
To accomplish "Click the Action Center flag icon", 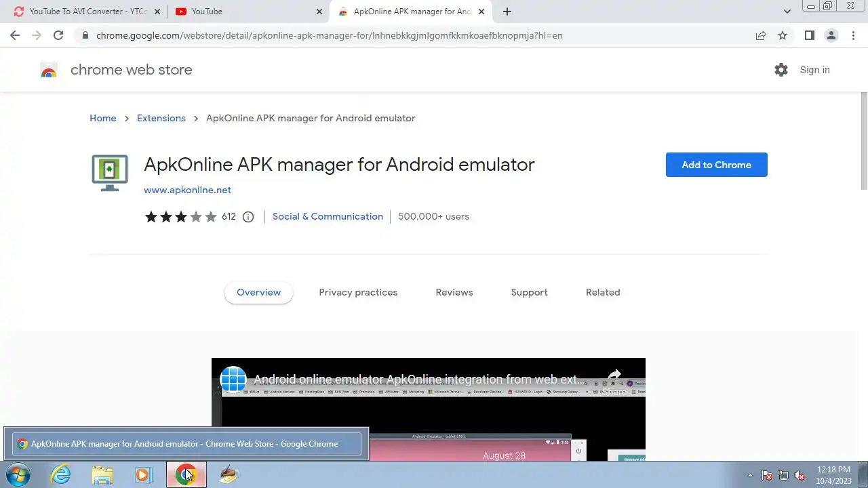I will pos(767,475).
